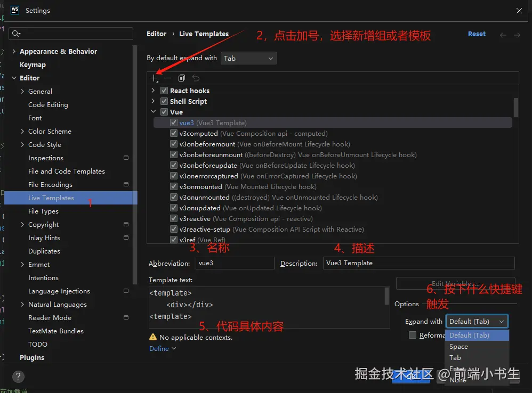Expand the Shell Script template group
Image resolution: width=532 pixels, height=393 pixels.
[153, 101]
